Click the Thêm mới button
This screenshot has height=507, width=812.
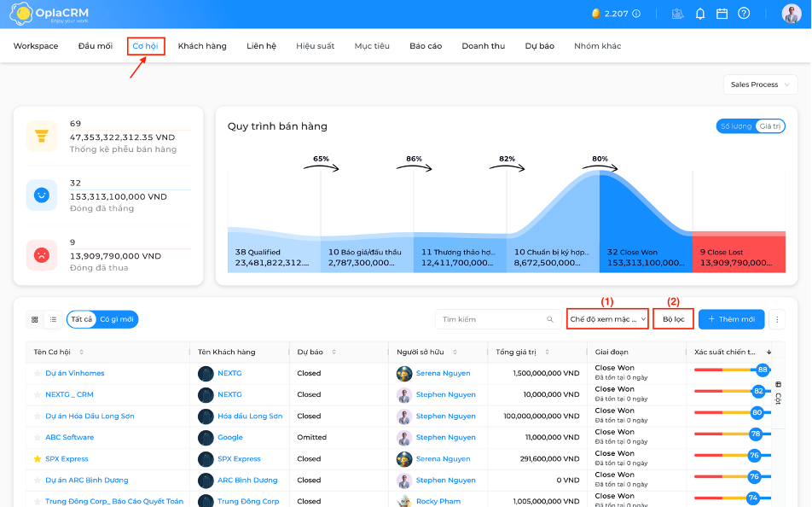[731, 319]
